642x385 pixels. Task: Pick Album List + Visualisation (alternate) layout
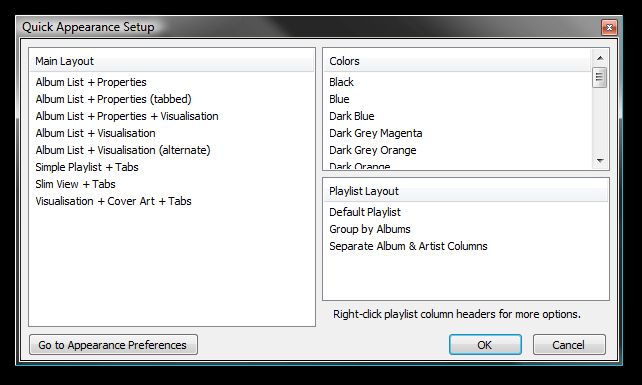pyautogui.click(x=123, y=150)
